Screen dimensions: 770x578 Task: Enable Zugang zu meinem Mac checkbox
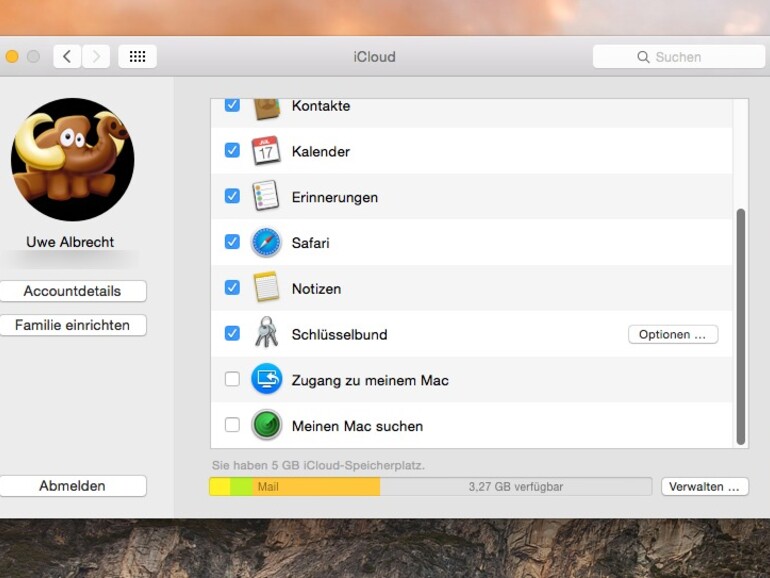point(232,380)
